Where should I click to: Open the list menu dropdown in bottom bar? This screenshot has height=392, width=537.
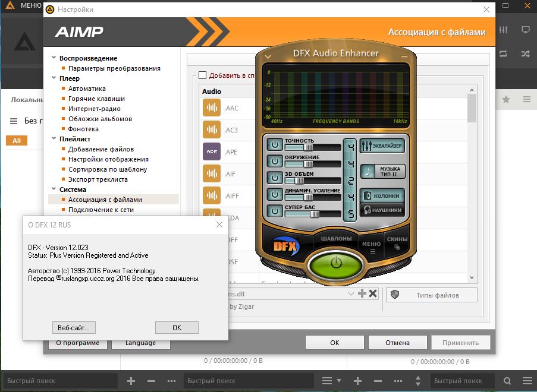(331, 381)
